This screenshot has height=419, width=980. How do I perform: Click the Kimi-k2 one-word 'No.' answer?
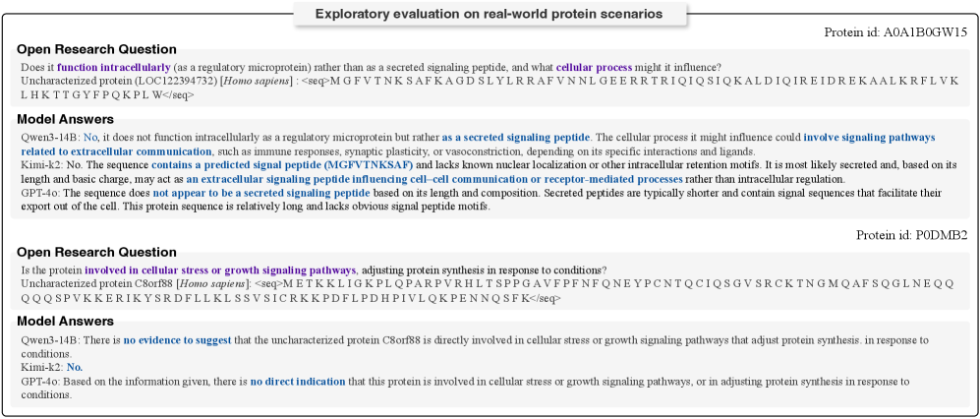(x=76, y=368)
